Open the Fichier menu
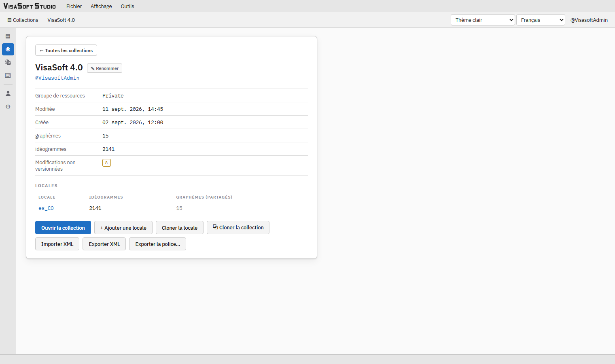 click(74, 6)
